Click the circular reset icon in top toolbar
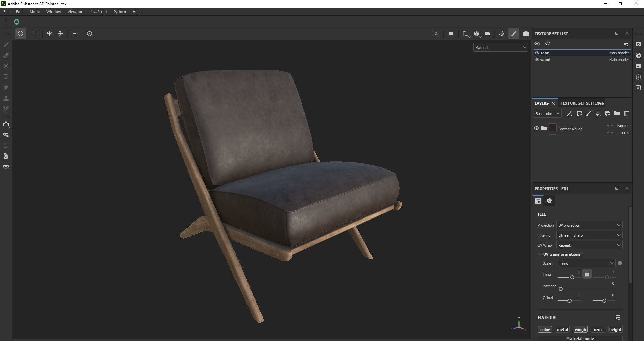The image size is (644, 341). [x=89, y=34]
